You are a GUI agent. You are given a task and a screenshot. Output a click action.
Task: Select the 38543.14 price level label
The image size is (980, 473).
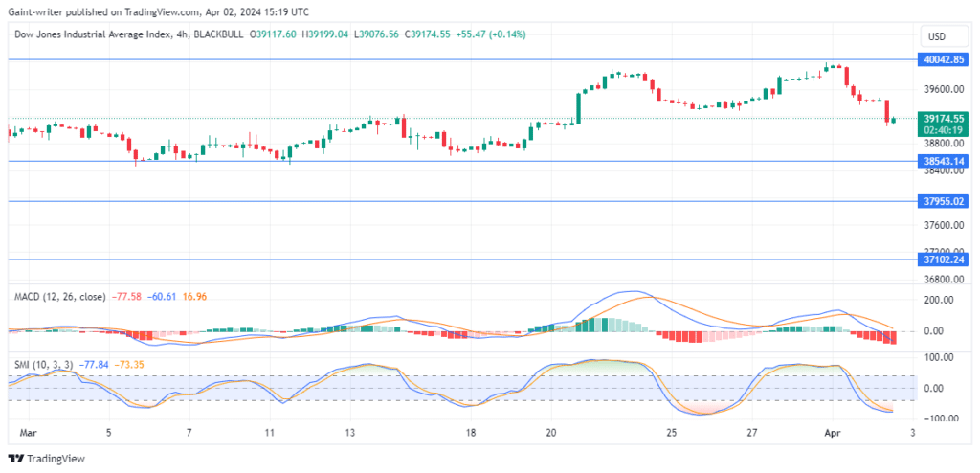(943, 162)
